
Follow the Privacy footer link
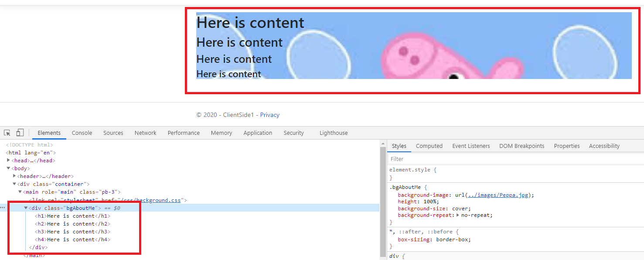click(x=270, y=115)
